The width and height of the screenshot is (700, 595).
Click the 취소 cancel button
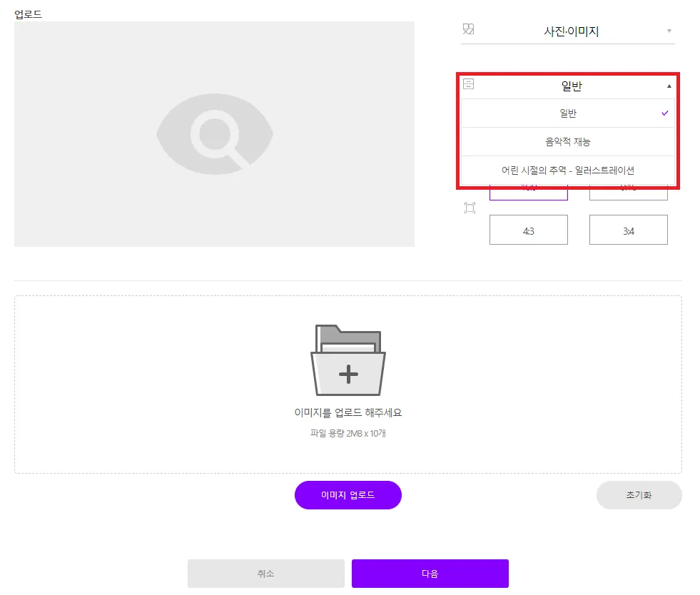pos(266,574)
